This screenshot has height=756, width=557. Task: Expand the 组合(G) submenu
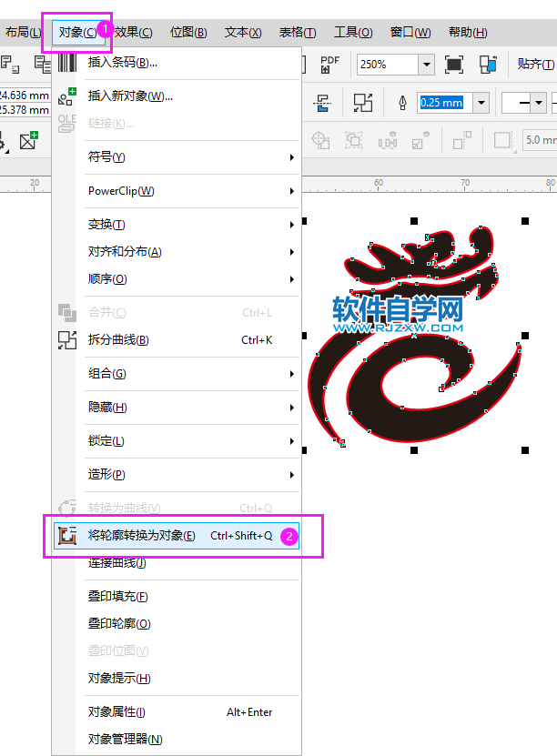(x=177, y=374)
